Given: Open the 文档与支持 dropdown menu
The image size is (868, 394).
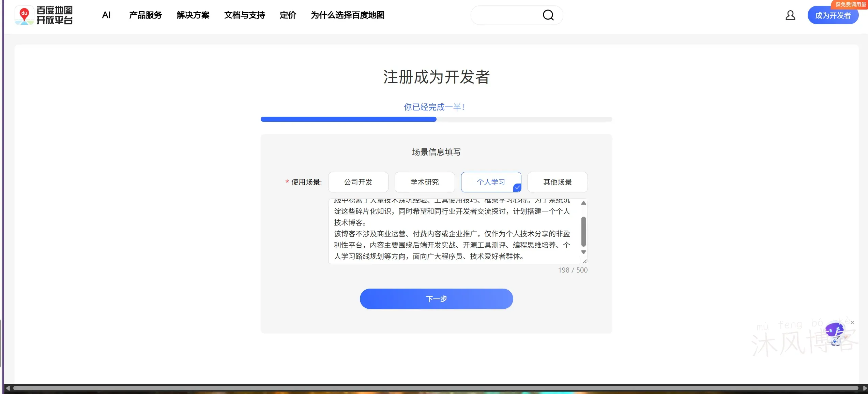Looking at the screenshot, I should tap(244, 15).
